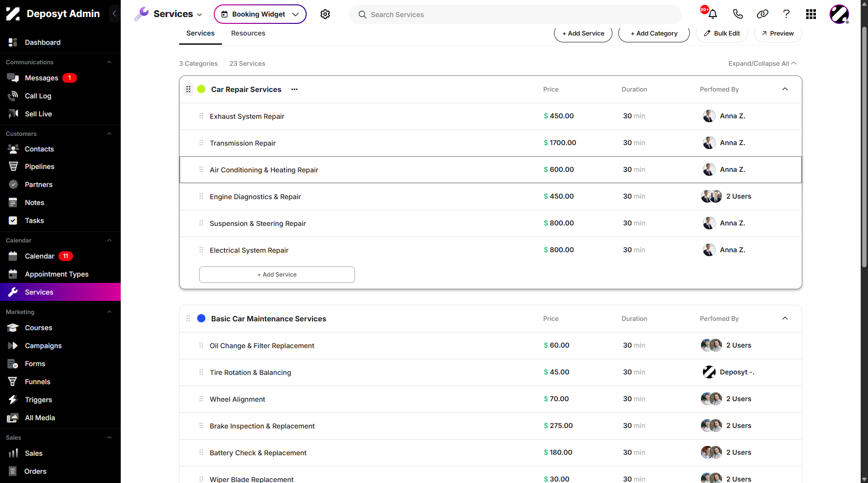The width and height of the screenshot is (868, 483).
Task: Click the link chain icon in header
Action: coord(762,14)
